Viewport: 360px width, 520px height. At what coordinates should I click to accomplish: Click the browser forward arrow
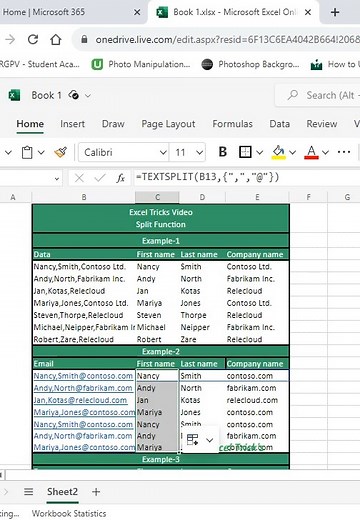(10, 40)
